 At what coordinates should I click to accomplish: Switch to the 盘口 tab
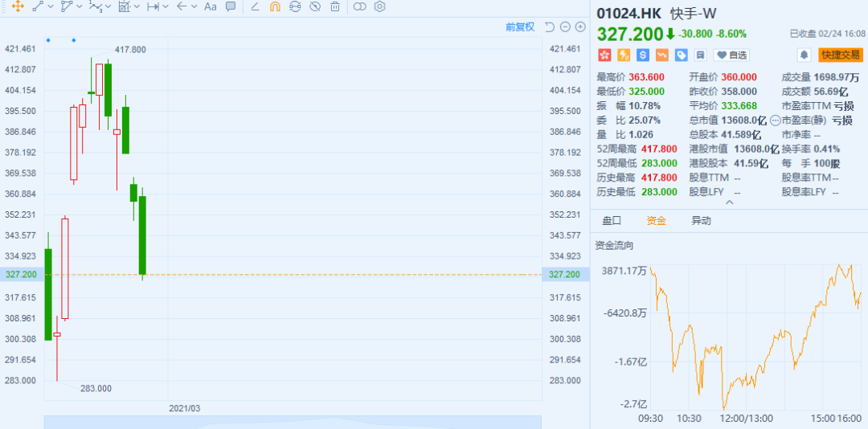coord(612,221)
